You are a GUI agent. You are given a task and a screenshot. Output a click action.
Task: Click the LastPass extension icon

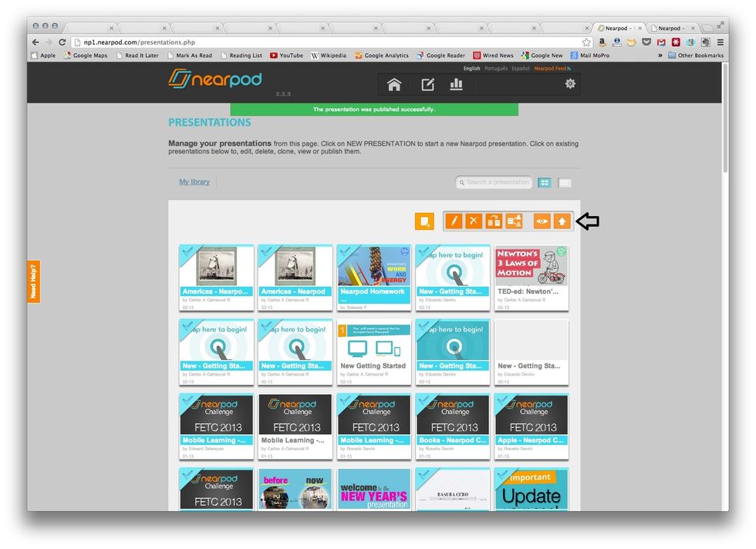[x=676, y=42]
